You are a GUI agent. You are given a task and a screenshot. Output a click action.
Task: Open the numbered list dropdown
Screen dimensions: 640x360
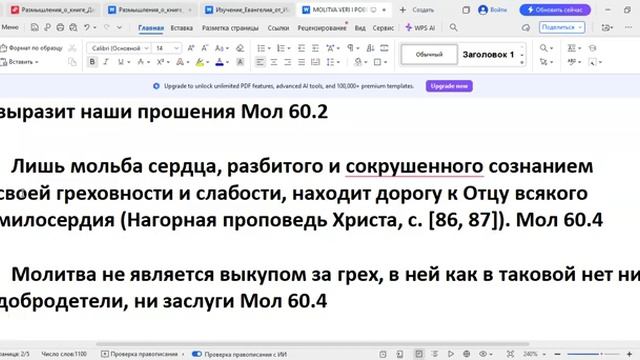[x=289, y=48]
